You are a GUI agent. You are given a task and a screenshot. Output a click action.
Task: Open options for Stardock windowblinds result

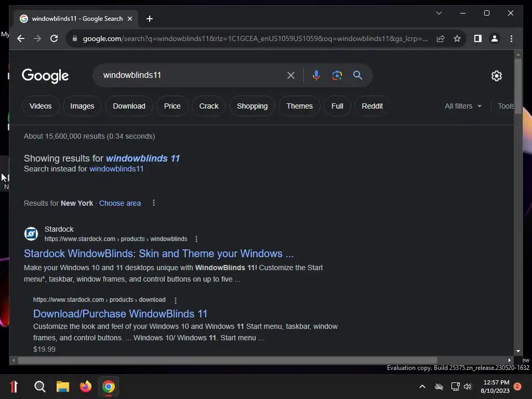tap(196, 239)
